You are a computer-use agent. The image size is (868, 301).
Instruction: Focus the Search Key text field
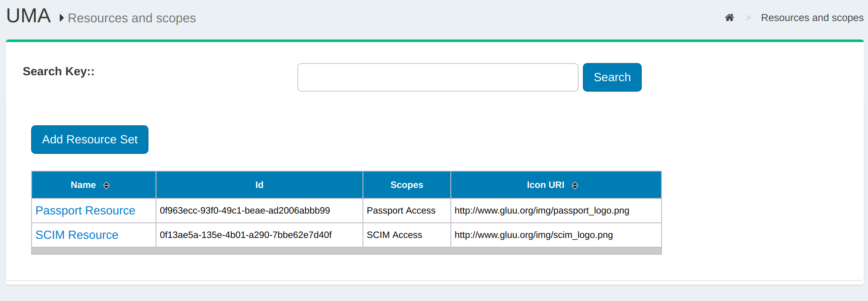[x=437, y=77]
